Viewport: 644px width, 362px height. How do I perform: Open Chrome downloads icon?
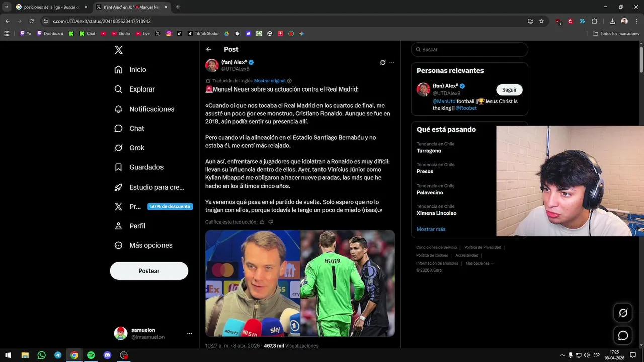[x=612, y=21]
